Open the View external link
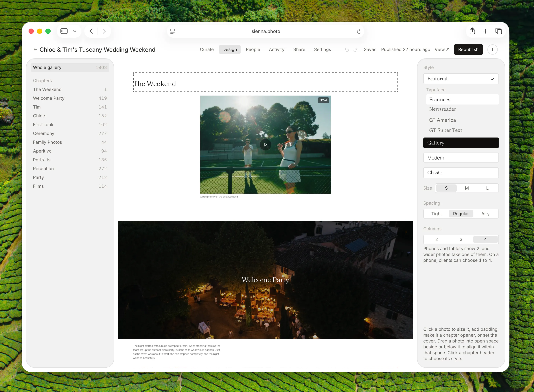This screenshot has width=534, height=392. coord(442,49)
